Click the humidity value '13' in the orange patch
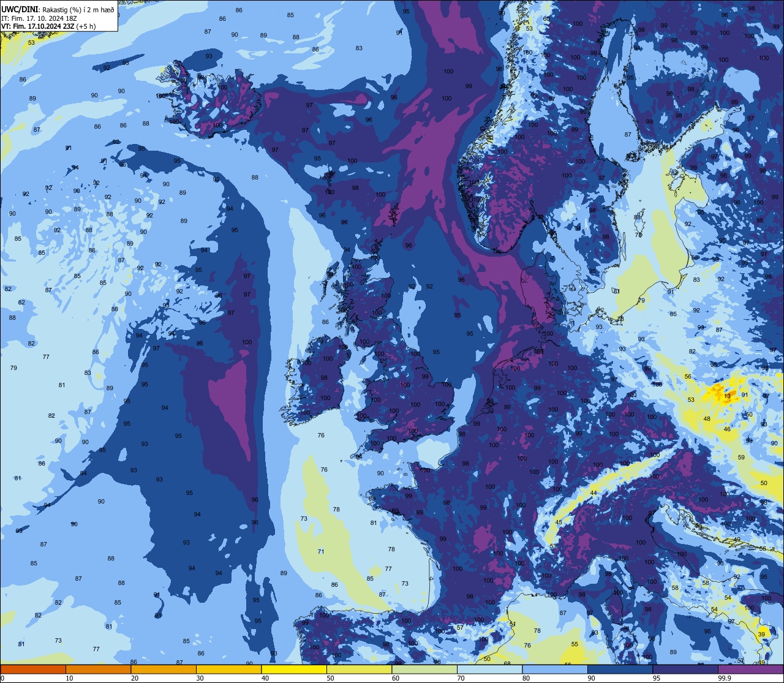 click(x=727, y=396)
